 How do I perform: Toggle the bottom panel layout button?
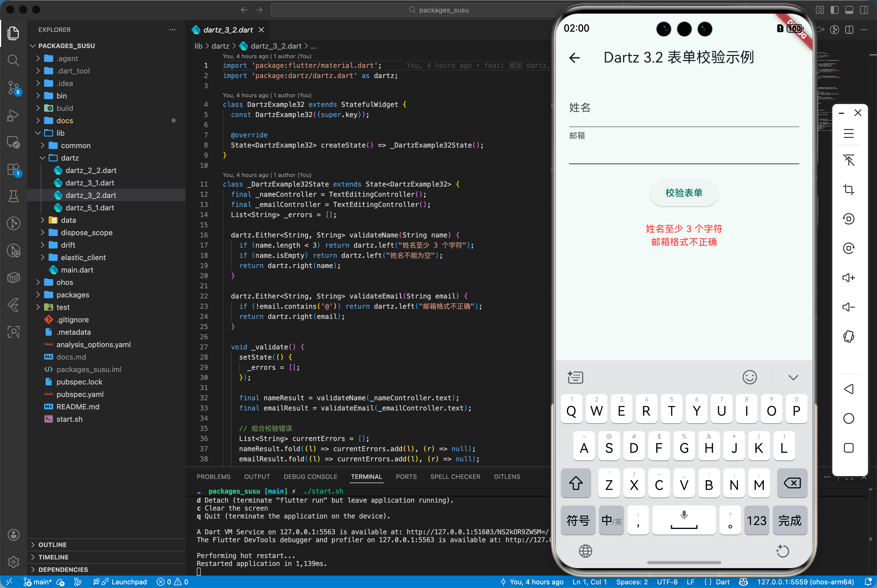click(849, 10)
